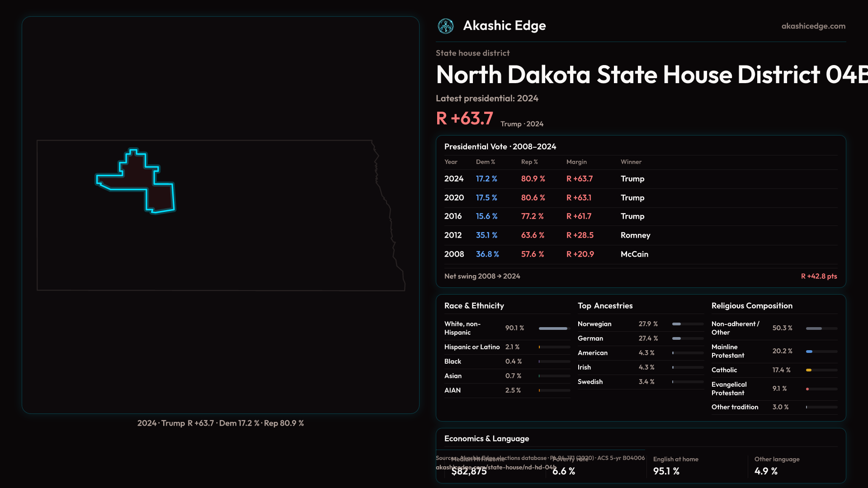The height and width of the screenshot is (488, 868).
Task: Click the Presidential Vote 2008–2024 heading
Action: 500,147
